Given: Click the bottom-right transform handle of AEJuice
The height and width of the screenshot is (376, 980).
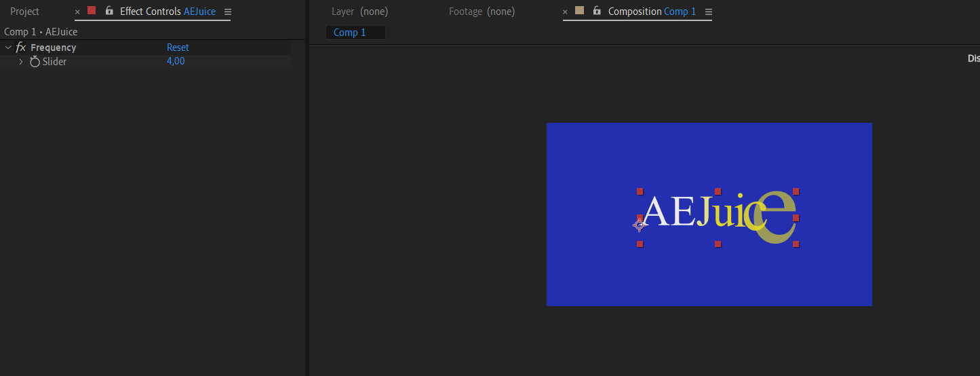Looking at the screenshot, I should point(796,244).
